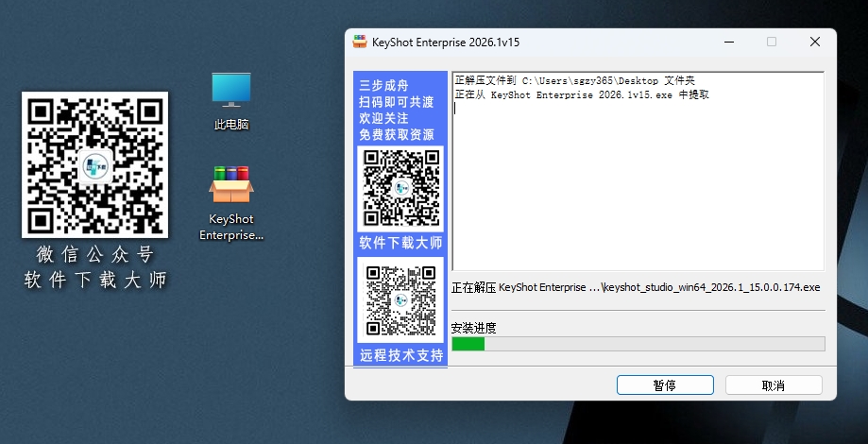
Task: Click the WinRAR icon in installer title bar
Action: coord(360,43)
